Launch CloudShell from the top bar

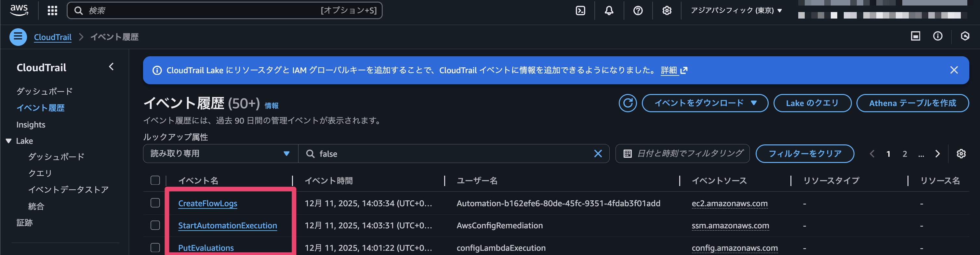580,10
